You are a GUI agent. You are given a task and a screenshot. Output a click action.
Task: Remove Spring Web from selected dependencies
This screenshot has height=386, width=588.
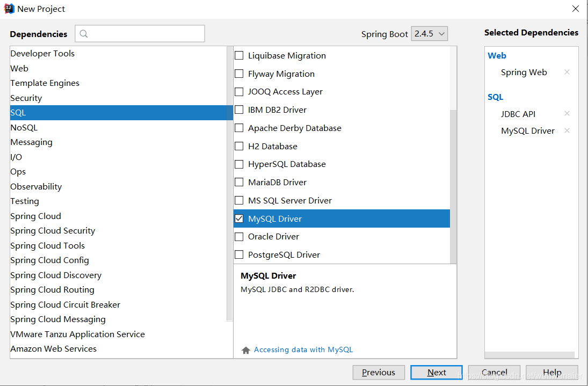[567, 72]
